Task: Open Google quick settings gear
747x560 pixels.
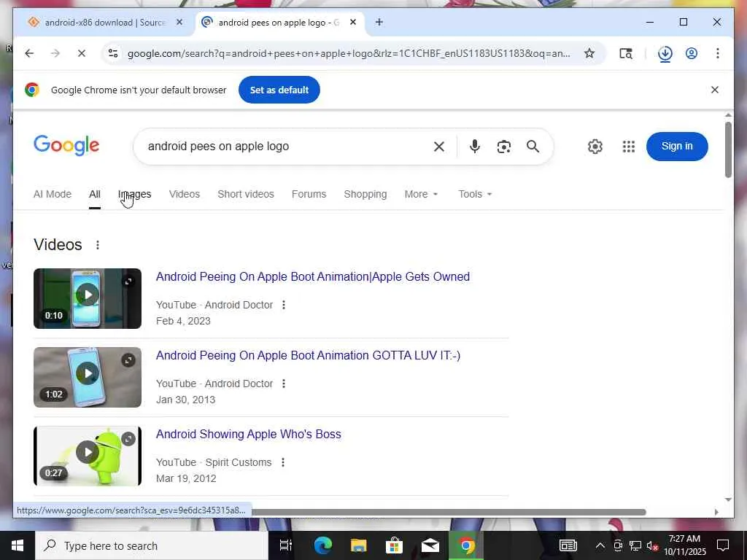Action: point(595,146)
